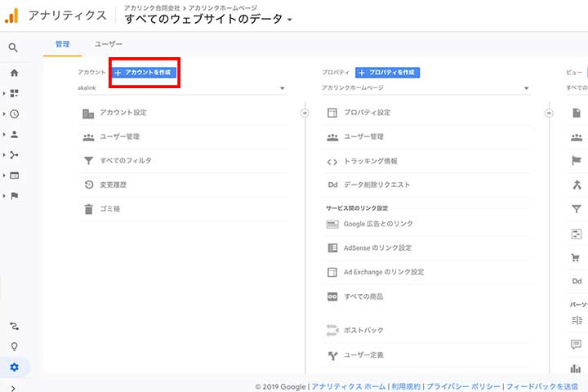Screen dimensions: 588x392
Task: Expand sidebar with bottom chevron
Action: pyautogui.click(x=13, y=388)
